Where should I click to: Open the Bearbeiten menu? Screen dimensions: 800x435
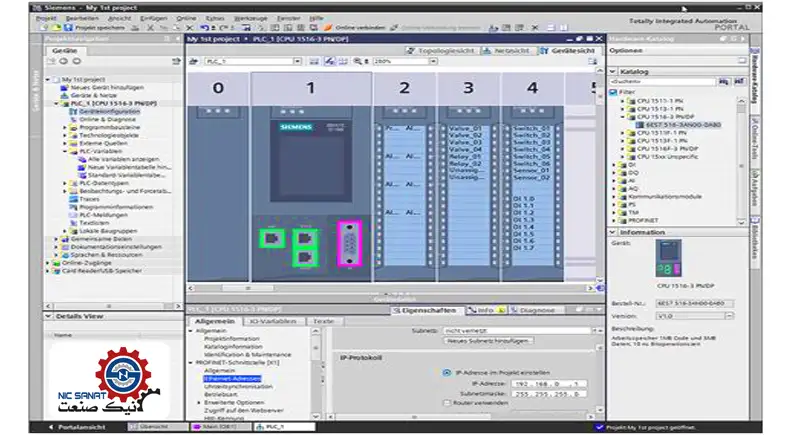click(x=82, y=18)
